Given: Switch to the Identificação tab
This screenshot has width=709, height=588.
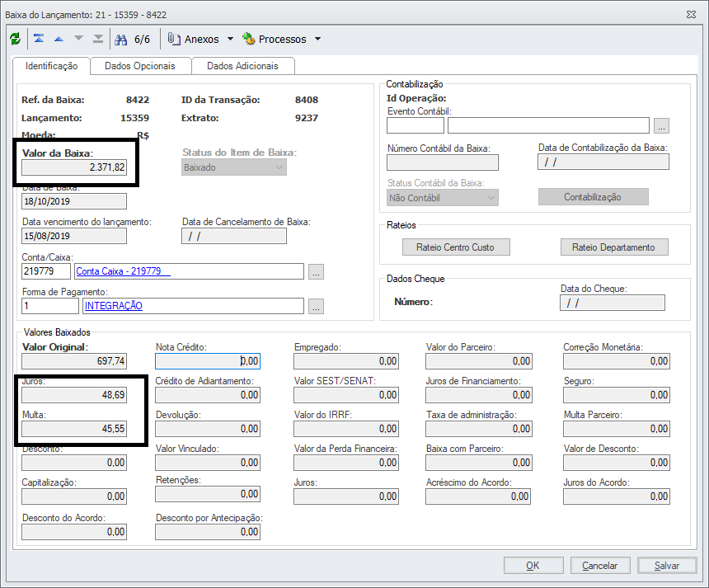Looking at the screenshot, I should [52, 66].
